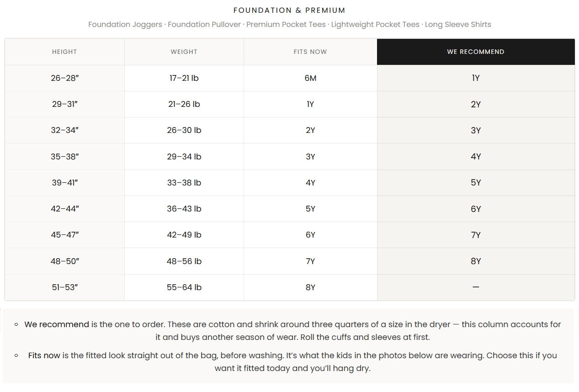Click the Foundation Pullover text
The image size is (579, 392).
click(204, 24)
